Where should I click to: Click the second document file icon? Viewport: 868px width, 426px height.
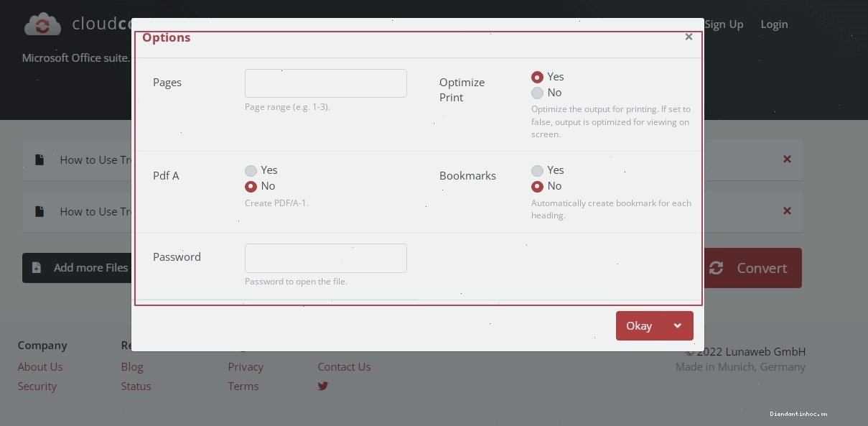[40, 211]
